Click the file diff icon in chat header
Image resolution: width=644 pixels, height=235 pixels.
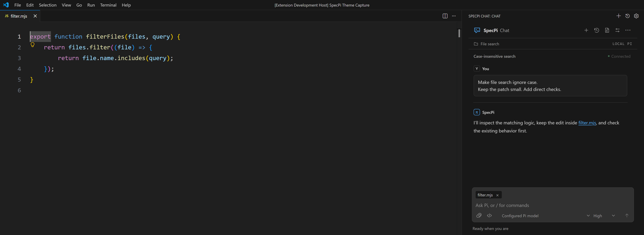coord(607,30)
